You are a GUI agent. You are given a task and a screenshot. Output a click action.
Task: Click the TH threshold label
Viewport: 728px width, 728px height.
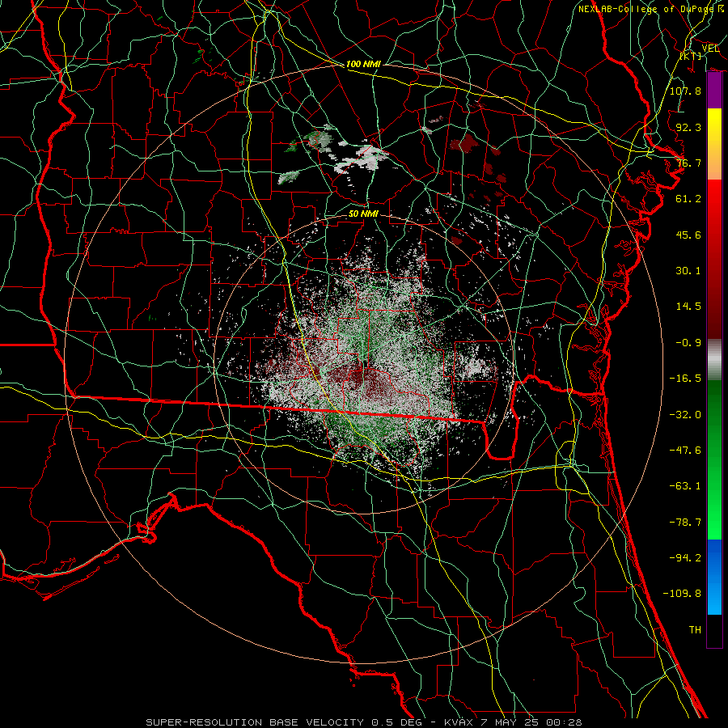pyautogui.click(x=695, y=630)
